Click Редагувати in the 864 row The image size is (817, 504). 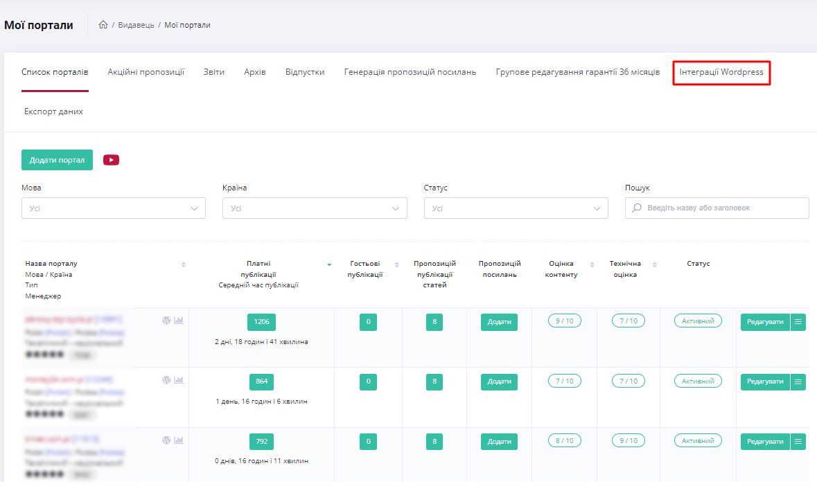[x=765, y=381]
